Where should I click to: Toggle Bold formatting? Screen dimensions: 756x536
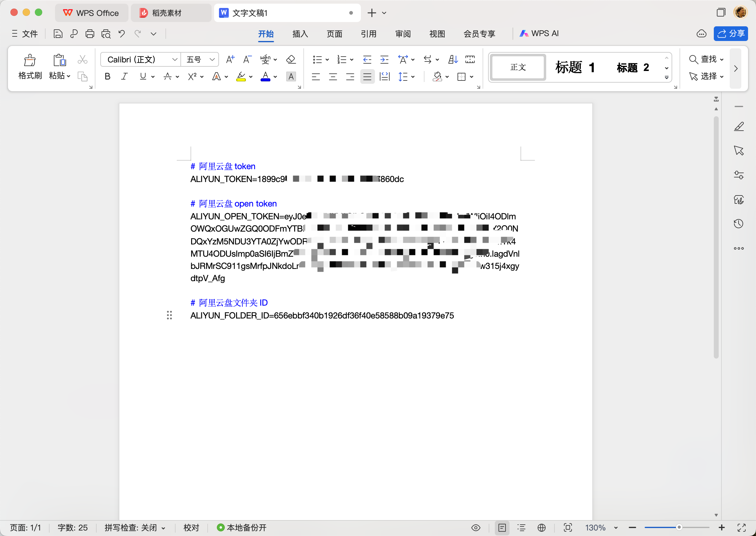(107, 76)
